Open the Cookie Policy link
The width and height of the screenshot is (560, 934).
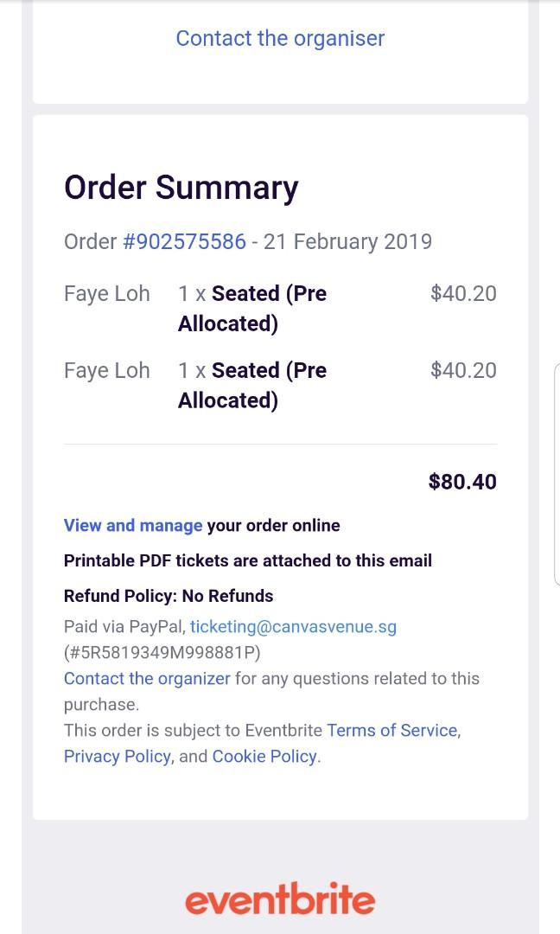264,757
